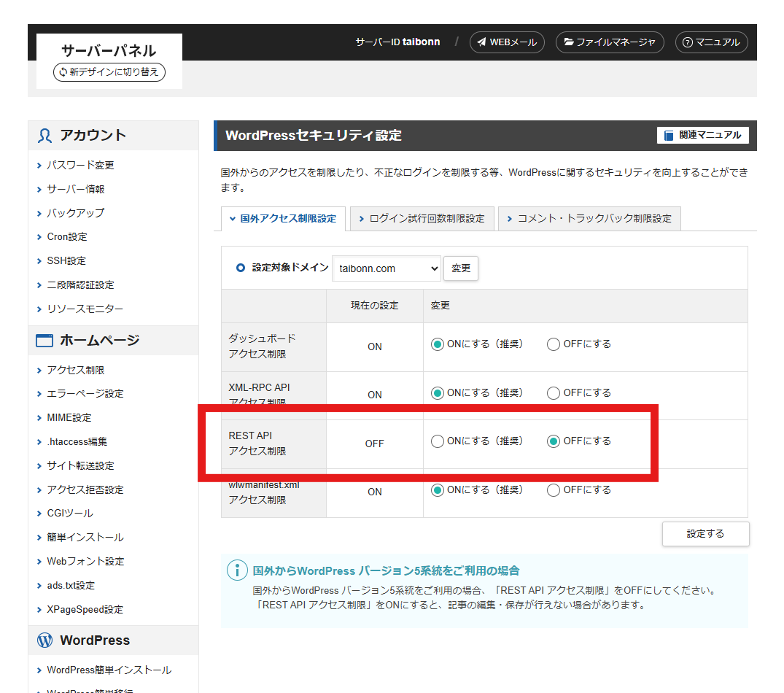This screenshot has height=693, width=784.
Task: Click the refresh icon in 新デザインに切り替え
Action: pos(63,72)
